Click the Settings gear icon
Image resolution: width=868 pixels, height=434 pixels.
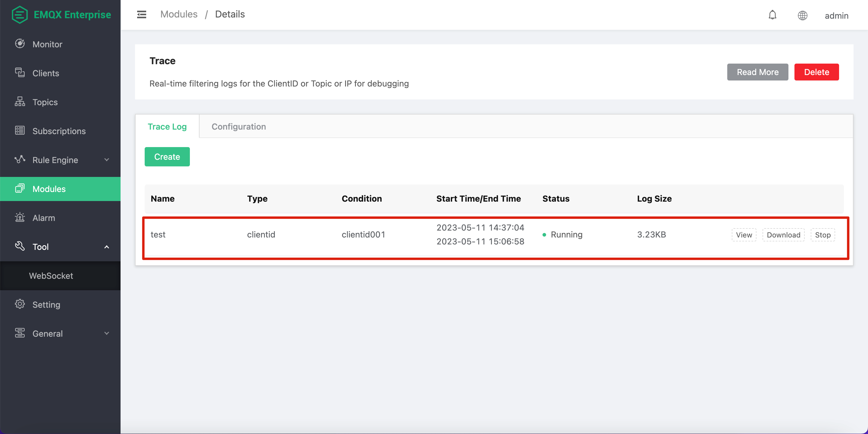point(20,304)
